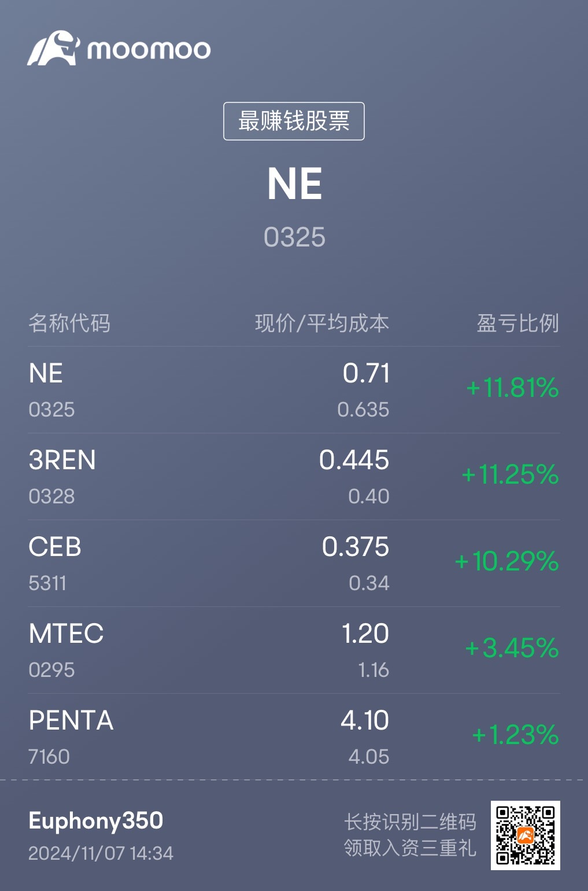
Task: Open the 3REN 0328 stock row
Action: pyautogui.click(x=294, y=477)
